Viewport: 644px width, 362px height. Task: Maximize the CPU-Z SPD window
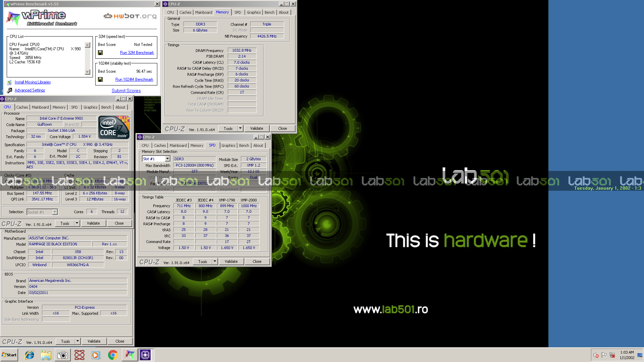(x=261, y=137)
